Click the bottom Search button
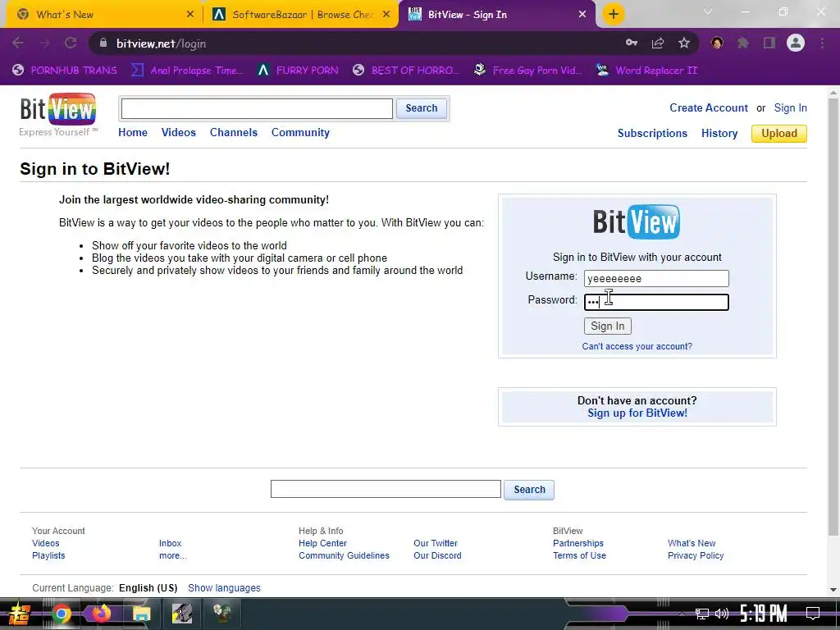The image size is (840, 630). (x=529, y=490)
